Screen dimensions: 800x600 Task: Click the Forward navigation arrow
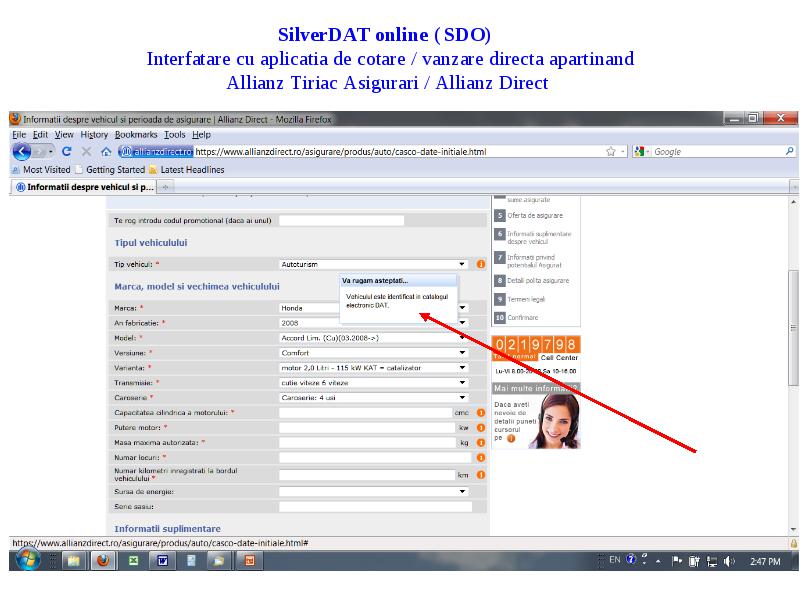(x=40, y=152)
